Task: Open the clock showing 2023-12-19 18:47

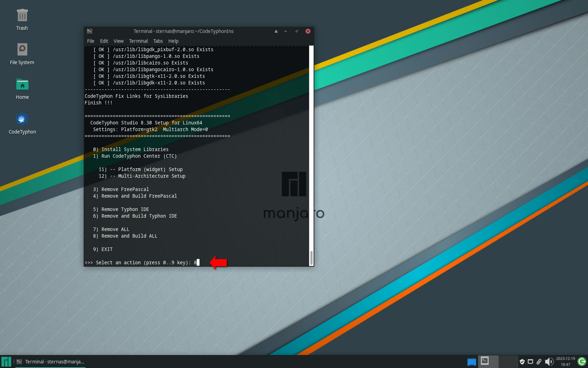Action: tap(565, 362)
